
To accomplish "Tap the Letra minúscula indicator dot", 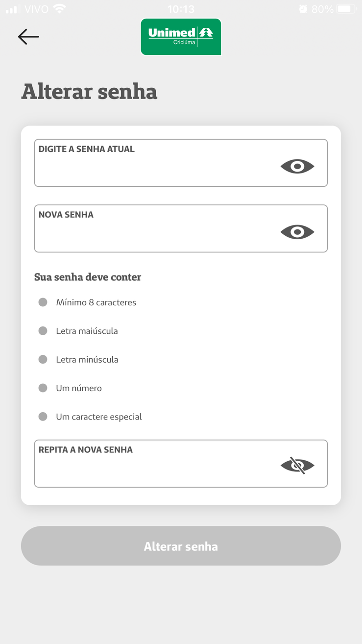I will pos(43,359).
